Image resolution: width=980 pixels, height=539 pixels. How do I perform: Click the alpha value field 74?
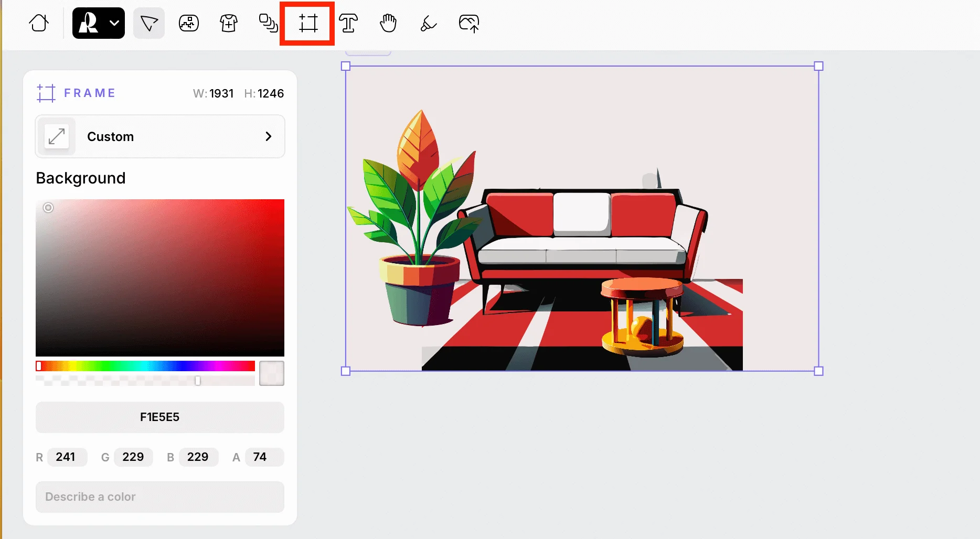tap(260, 457)
